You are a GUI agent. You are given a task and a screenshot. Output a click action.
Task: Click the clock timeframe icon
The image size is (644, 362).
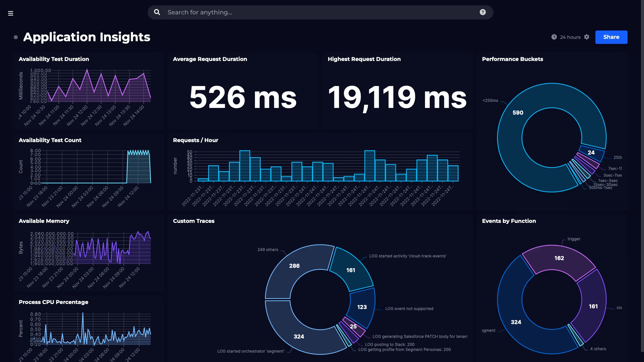point(554,37)
